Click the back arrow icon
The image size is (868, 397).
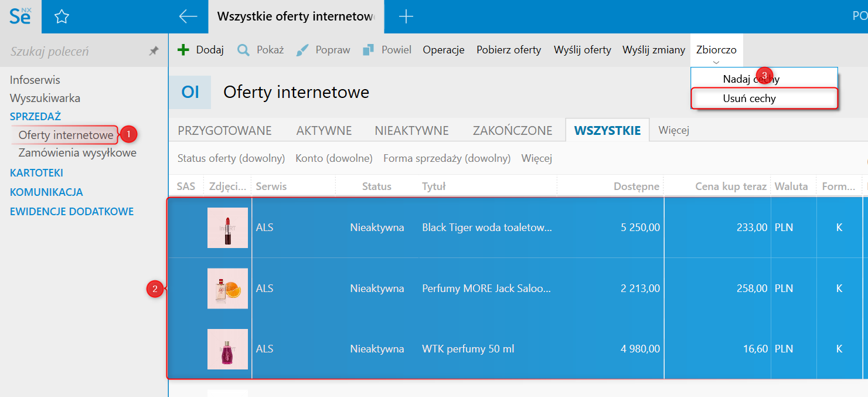click(x=188, y=17)
